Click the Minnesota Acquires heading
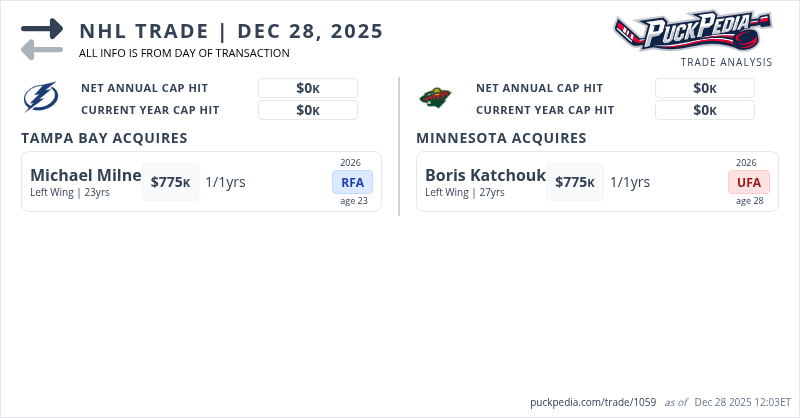 pyautogui.click(x=501, y=138)
